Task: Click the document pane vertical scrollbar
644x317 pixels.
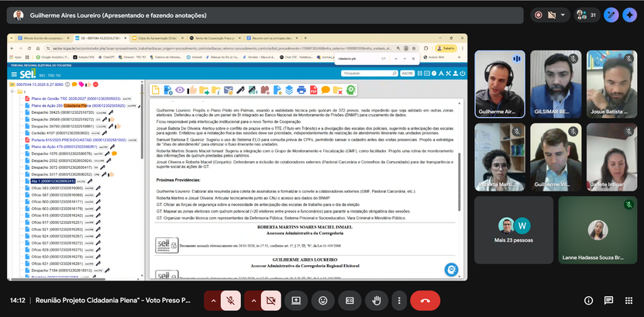Action: 460,183
